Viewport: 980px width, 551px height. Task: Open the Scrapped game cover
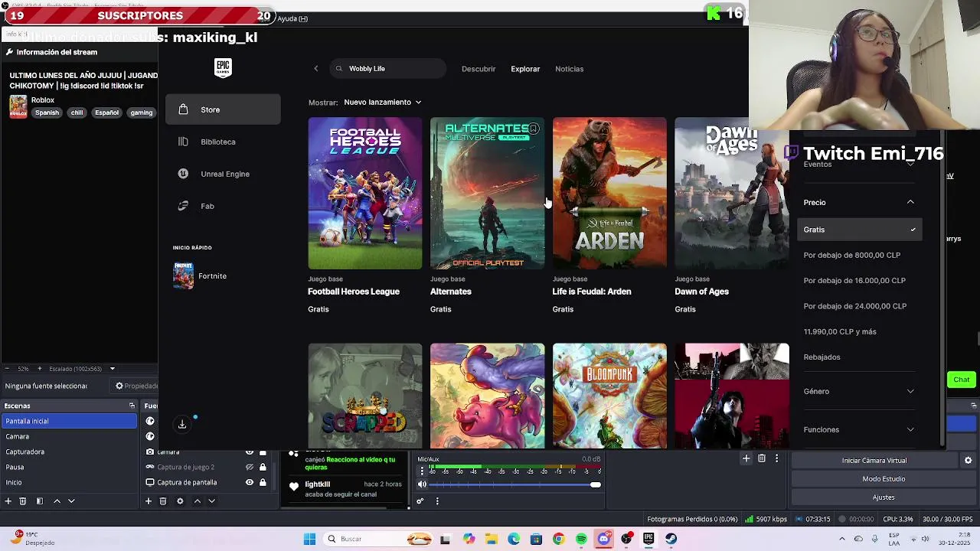tap(364, 396)
